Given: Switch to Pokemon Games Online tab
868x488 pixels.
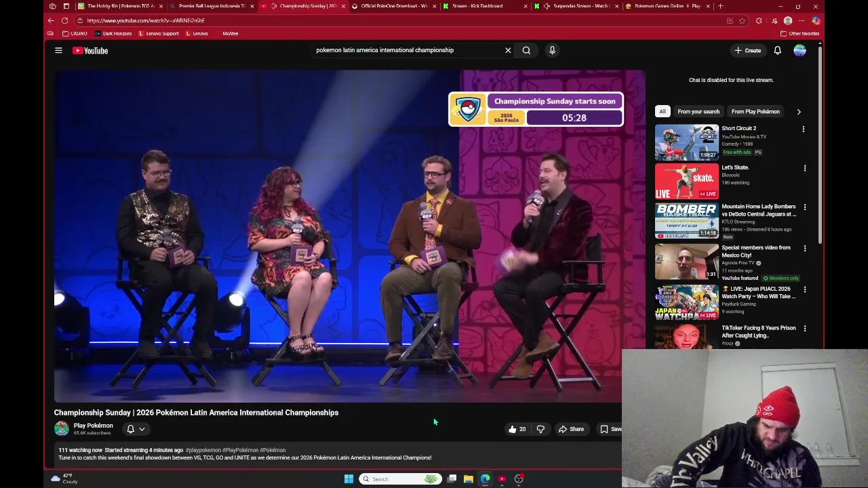Looking at the screenshot, I should pos(668,6).
